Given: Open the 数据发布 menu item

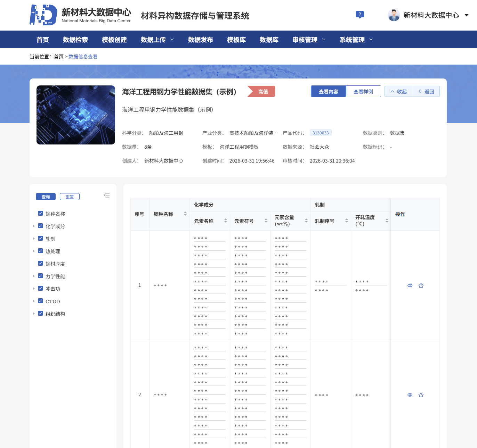Looking at the screenshot, I should point(201,39).
